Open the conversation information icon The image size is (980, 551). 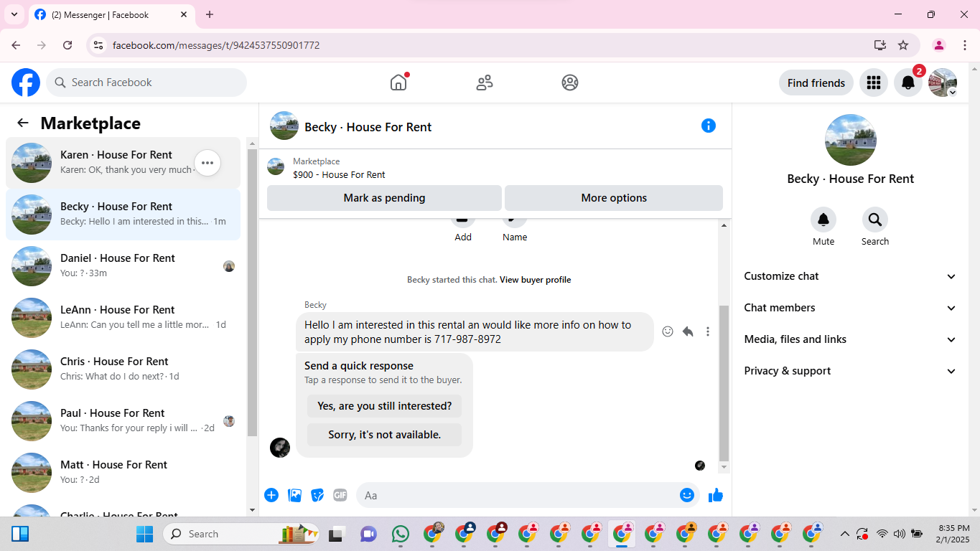pyautogui.click(x=709, y=126)
